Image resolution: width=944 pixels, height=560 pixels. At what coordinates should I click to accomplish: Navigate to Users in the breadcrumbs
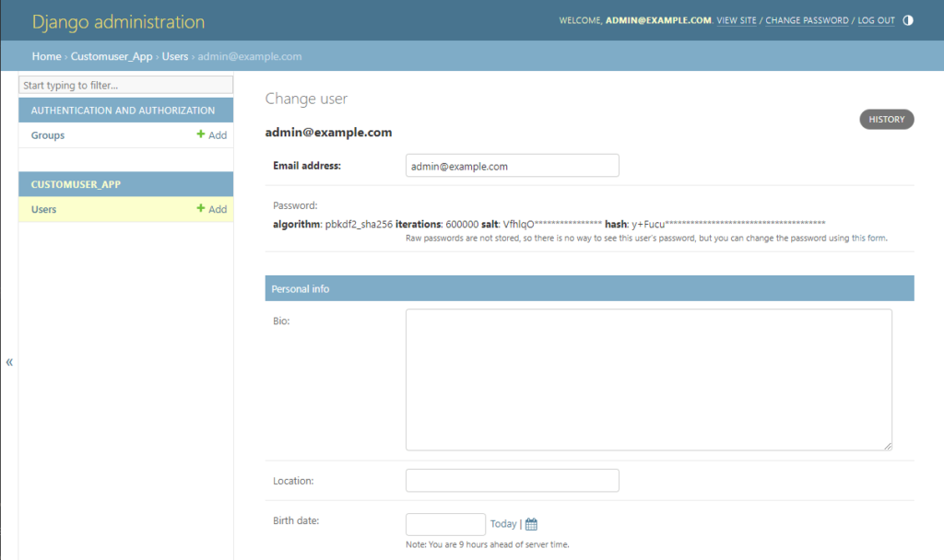click(x=175, y=56)
